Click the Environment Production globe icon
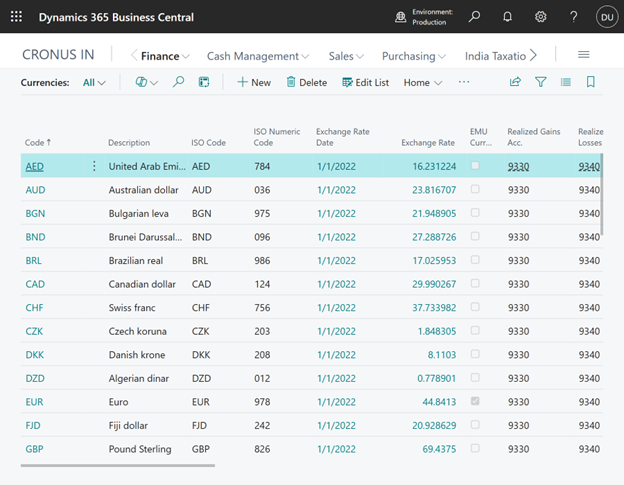Viewport: 624px width, 485px height. coord(400,17)
